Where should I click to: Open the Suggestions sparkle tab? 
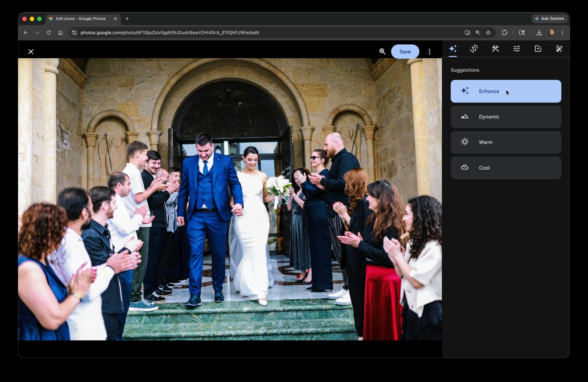click(x=453, y=48)
